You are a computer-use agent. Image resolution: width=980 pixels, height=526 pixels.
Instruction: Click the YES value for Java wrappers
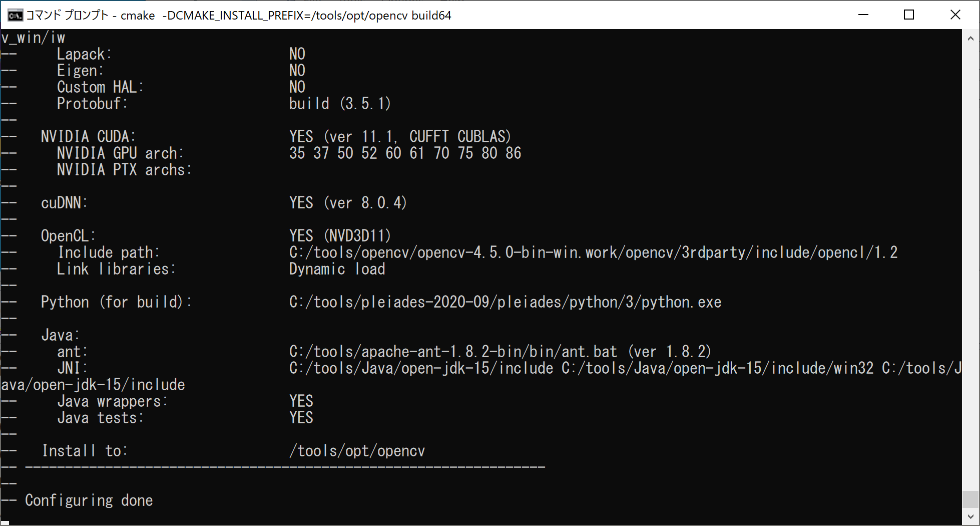(x=301, y=401)
